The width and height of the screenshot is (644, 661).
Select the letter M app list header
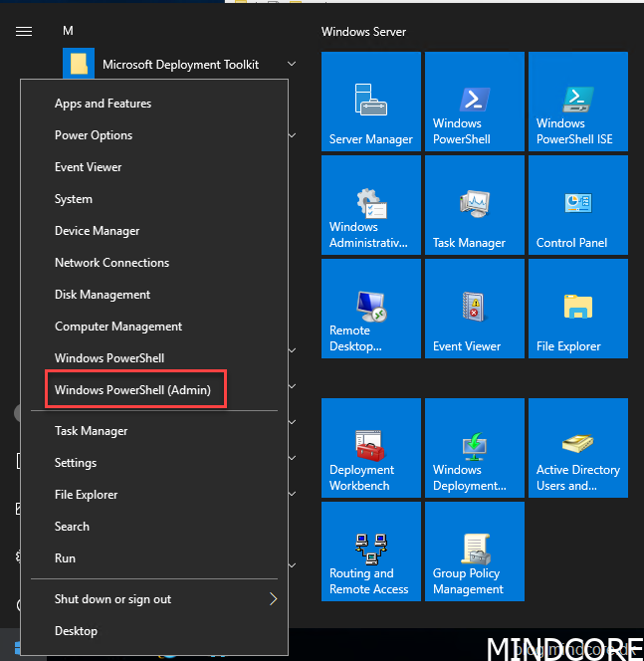coord(68,31)
